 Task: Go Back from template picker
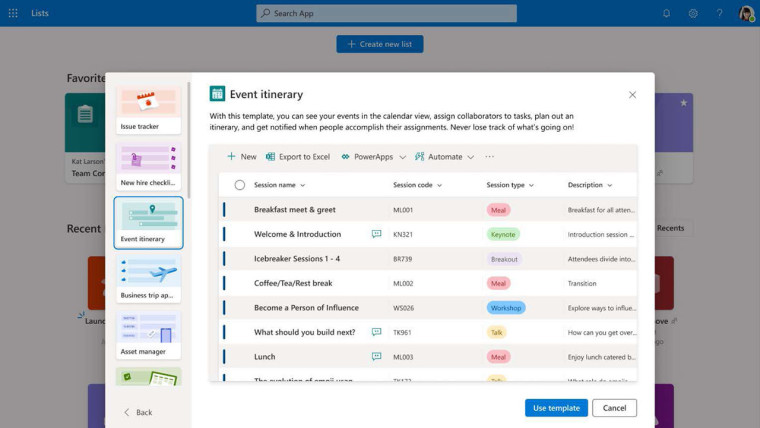(x=138, y=412)
